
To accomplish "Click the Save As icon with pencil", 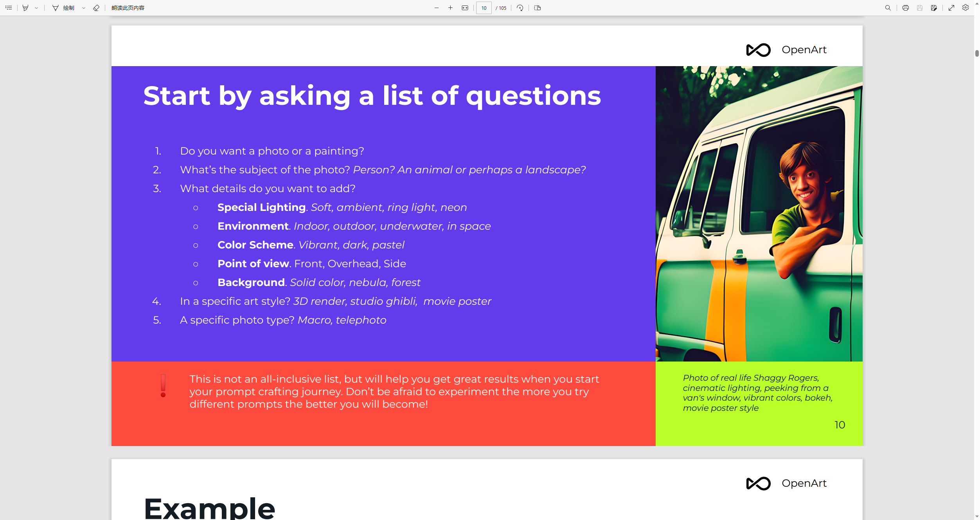I will click(x=934, y=8).
